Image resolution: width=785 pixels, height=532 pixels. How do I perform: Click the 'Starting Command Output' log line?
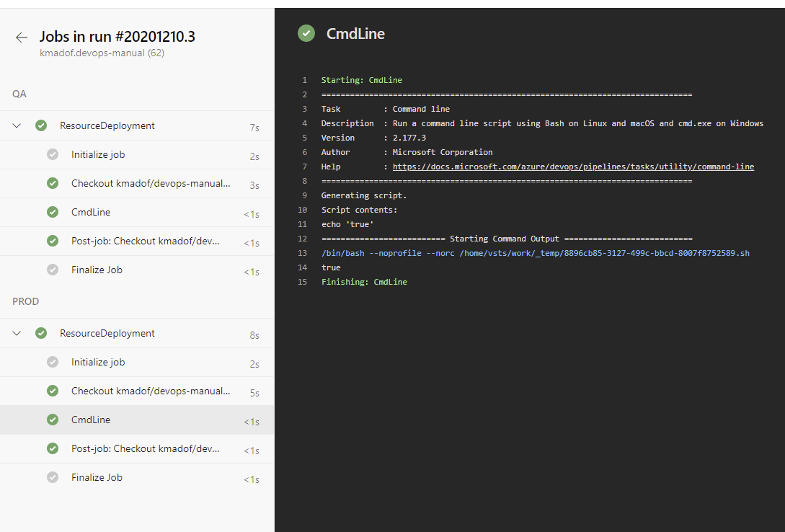pyautogui.click(x=507, y=239)
